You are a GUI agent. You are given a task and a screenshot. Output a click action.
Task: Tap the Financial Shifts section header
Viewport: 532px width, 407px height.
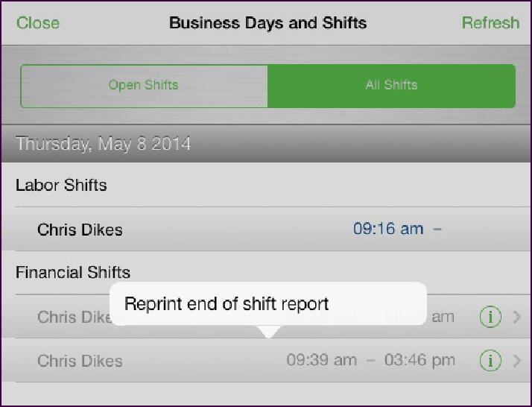[73, 272]
